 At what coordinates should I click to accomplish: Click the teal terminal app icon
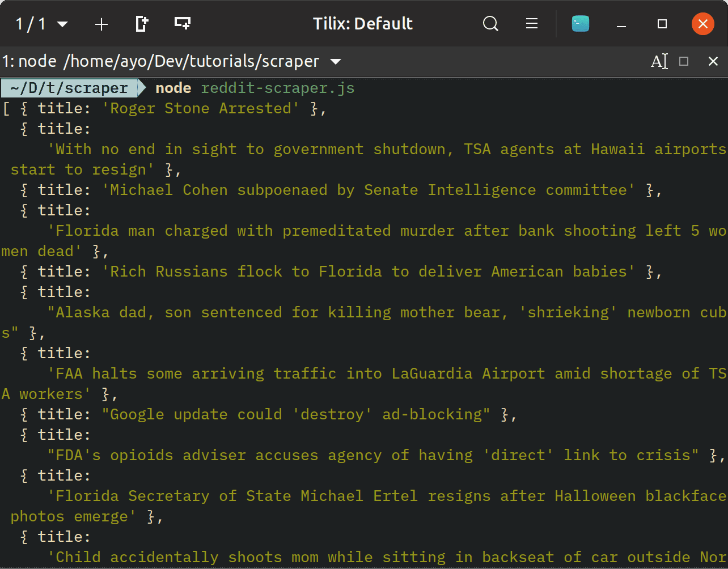point(580,24)
